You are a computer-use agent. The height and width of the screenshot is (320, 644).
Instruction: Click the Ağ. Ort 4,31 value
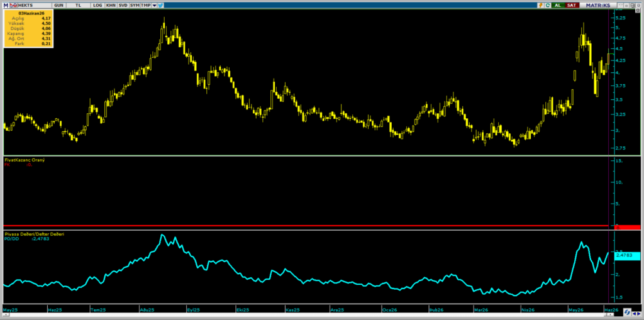point(45,38)
